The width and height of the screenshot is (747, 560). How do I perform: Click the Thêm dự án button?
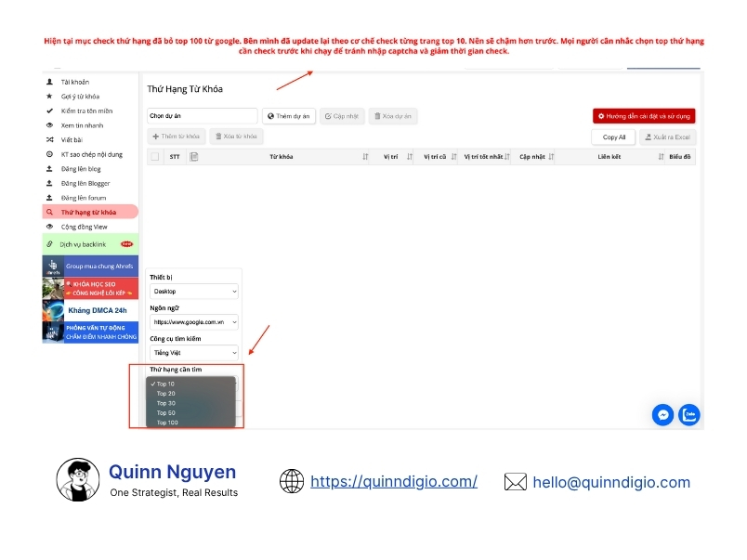(x=289, y=116)
